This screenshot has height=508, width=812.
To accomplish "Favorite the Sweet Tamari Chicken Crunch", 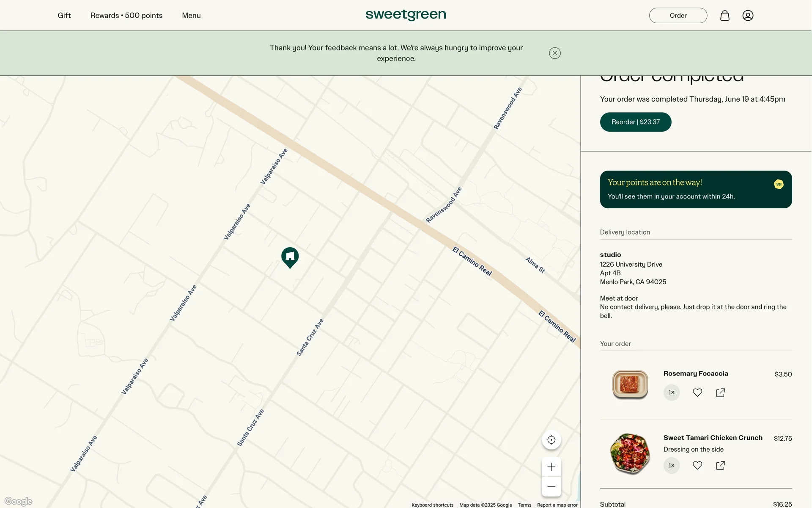I will [x=697, y=465].
